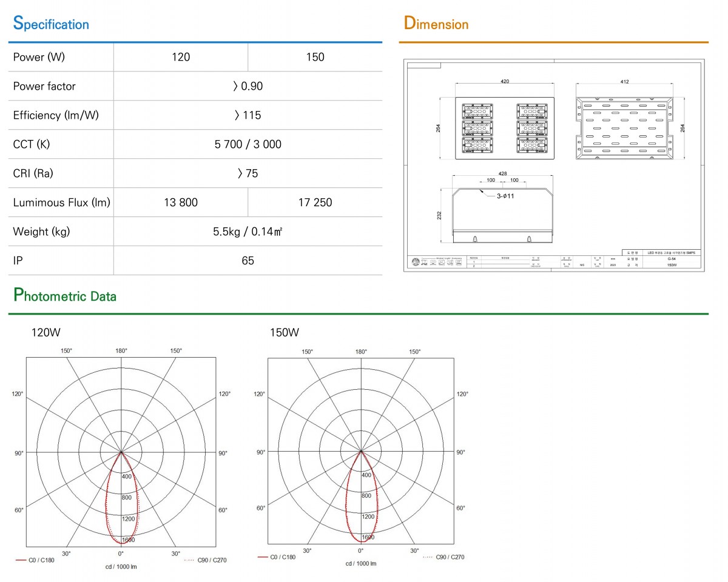
Task: Click the Efficiency (lm/W) row label
Action: click(x=56, y=115)
